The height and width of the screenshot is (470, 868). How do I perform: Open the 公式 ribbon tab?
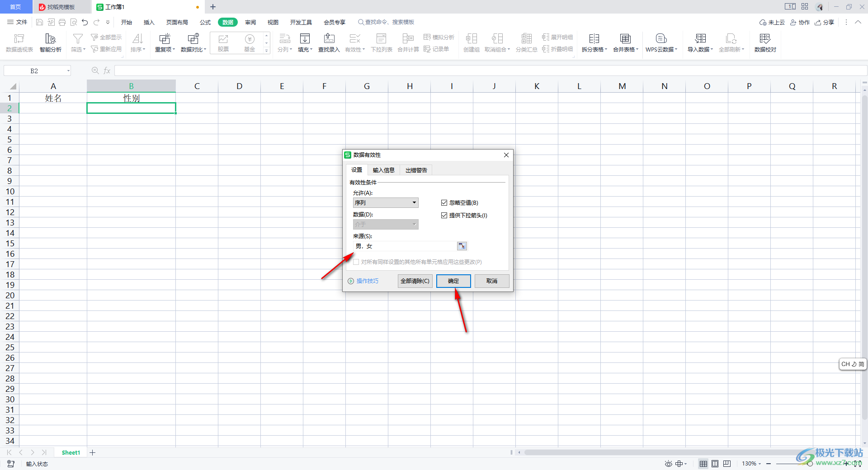coord(205,22)
